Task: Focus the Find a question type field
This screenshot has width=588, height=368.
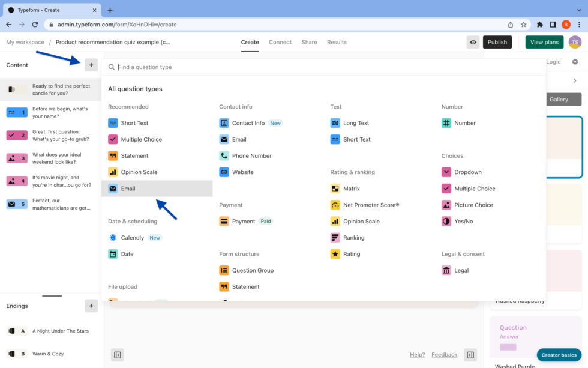Action: pyautogui.click(x=324, y=67)
